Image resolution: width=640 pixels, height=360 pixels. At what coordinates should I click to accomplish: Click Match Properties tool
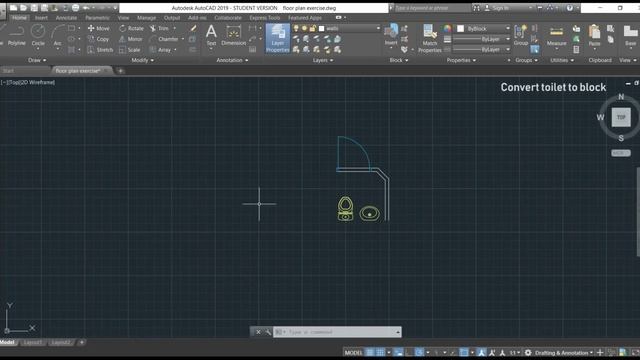point(429,38)
